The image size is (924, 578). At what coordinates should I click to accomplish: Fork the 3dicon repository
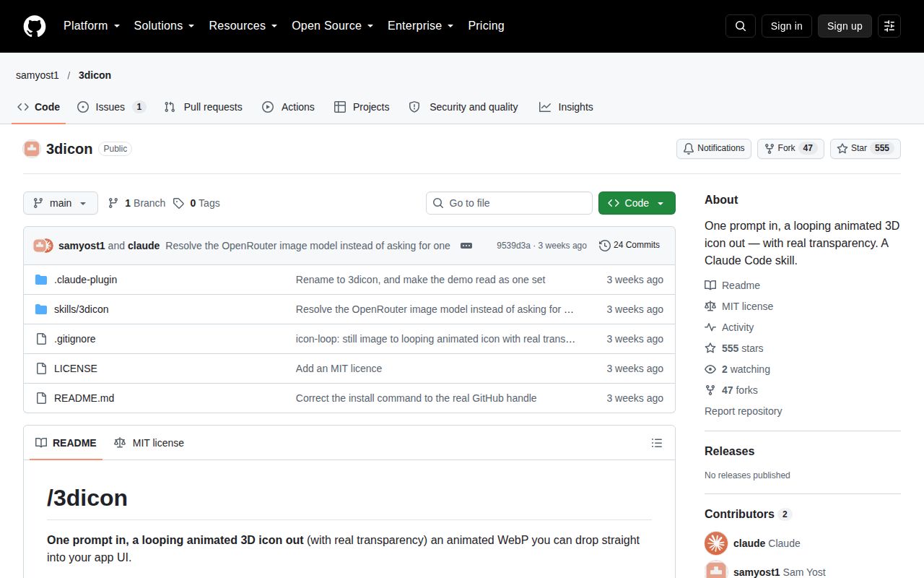[790, 149]
